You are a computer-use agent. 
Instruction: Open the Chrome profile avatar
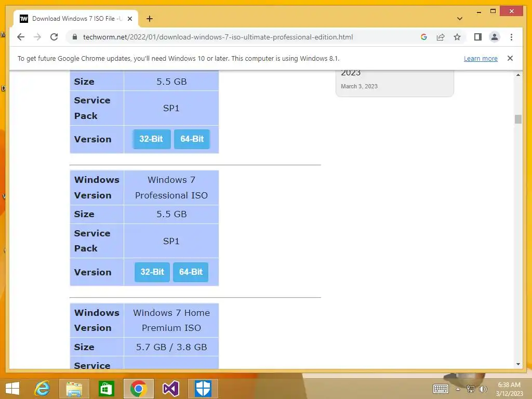[x=495, y=37]
